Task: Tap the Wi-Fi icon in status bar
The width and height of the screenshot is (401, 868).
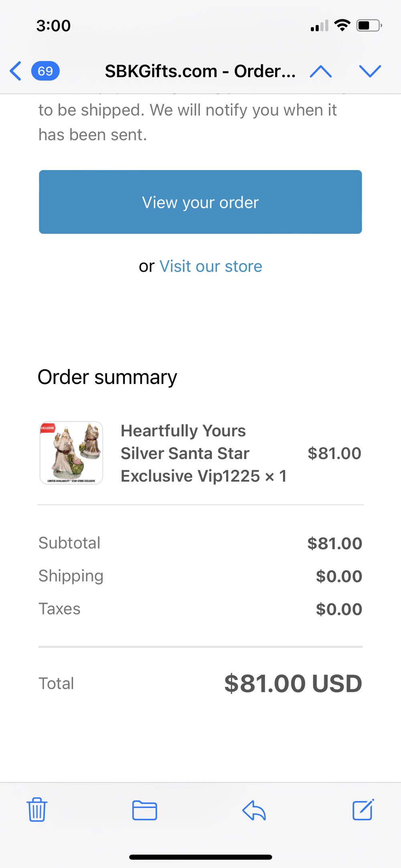Action: [342, 25]
